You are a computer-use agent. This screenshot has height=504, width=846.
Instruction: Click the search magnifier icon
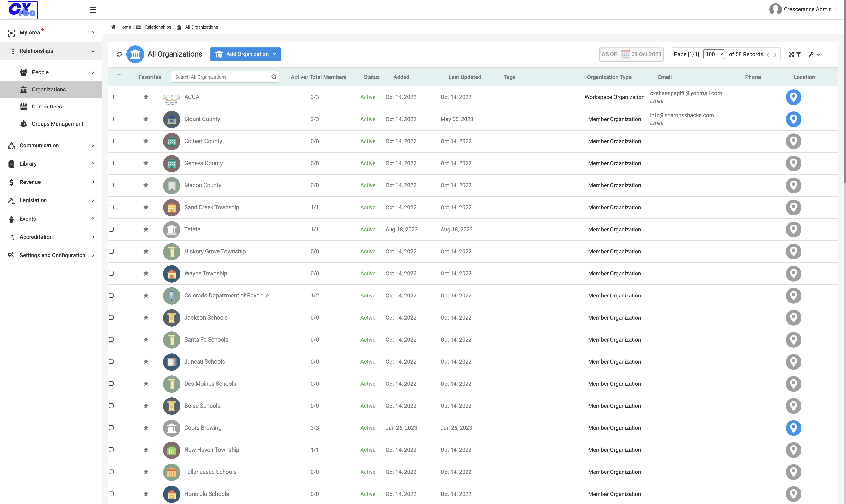click(x=274, y=77)
